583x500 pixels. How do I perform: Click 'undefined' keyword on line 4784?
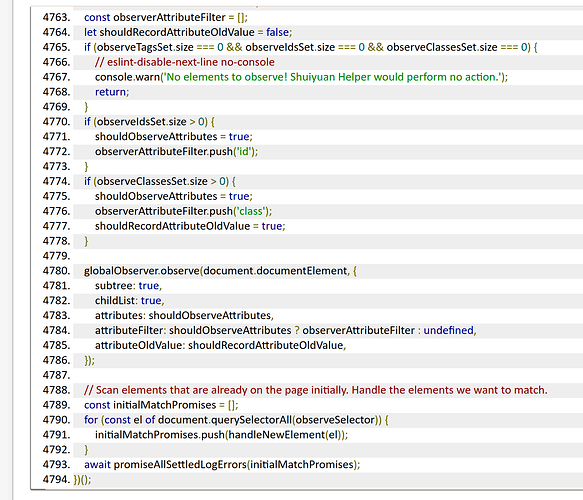point(448,330)
